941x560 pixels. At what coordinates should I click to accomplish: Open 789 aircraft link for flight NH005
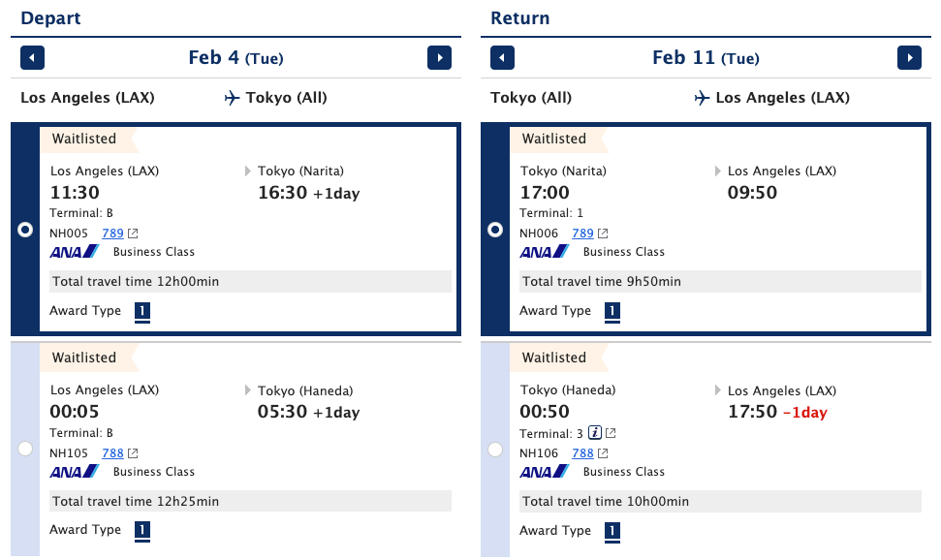click(112, 233)
